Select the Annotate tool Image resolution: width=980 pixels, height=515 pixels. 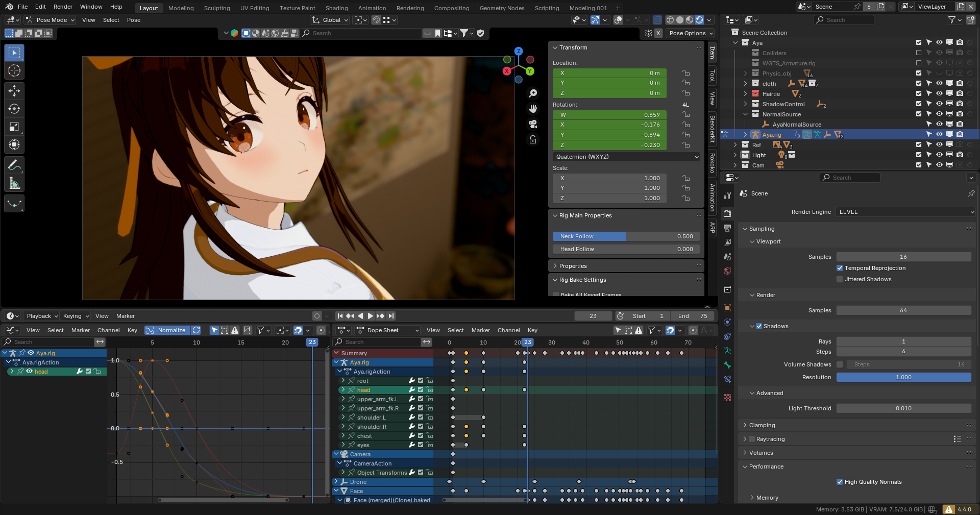coord(14,165)
